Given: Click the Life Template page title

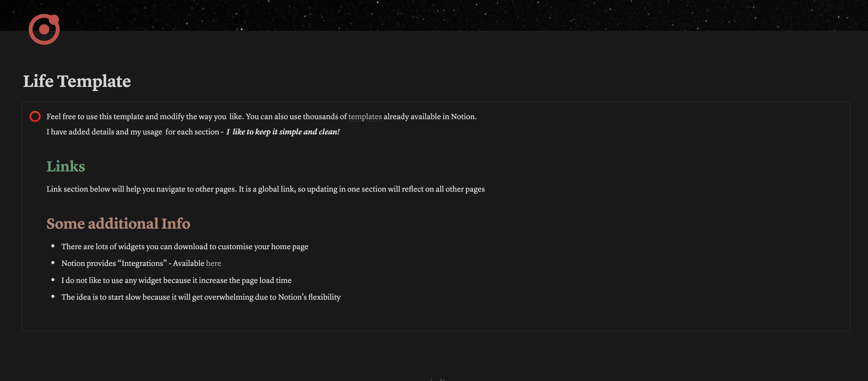Looking at the screenshot, I should pos(77,81).
